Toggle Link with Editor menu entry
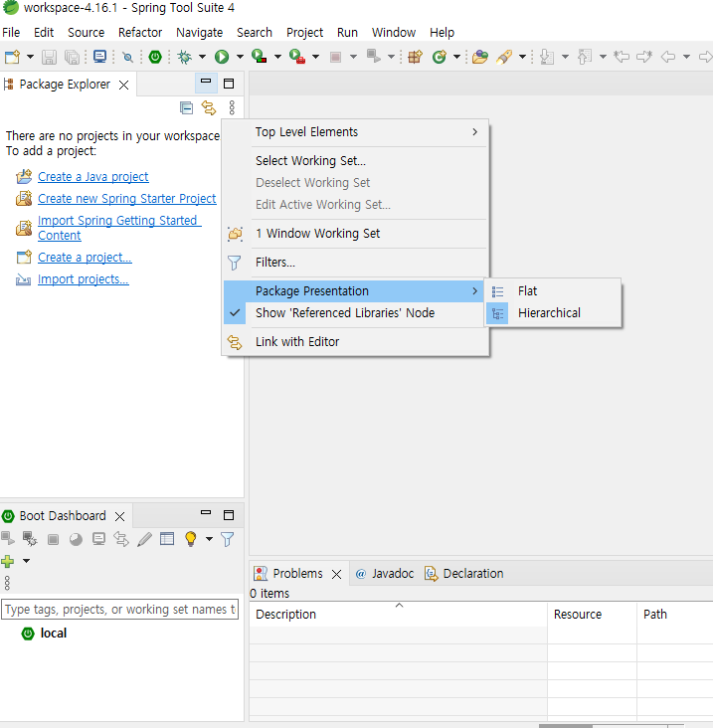 point(355,342)
